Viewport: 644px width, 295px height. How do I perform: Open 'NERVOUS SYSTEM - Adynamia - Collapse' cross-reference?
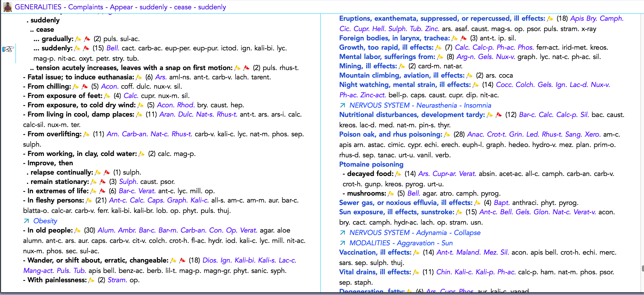pyautogui.click(x=415, y=233)
